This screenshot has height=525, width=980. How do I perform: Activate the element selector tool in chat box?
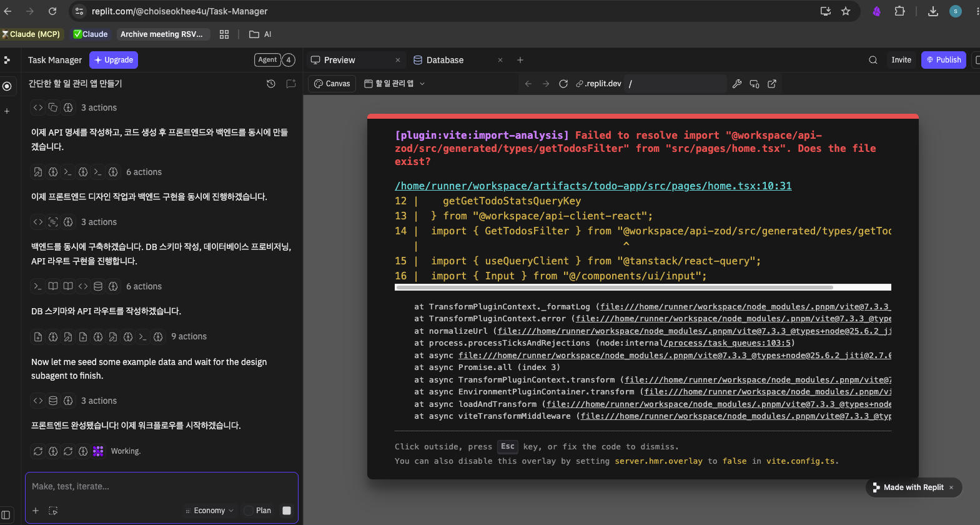click(x=53, y=511)
